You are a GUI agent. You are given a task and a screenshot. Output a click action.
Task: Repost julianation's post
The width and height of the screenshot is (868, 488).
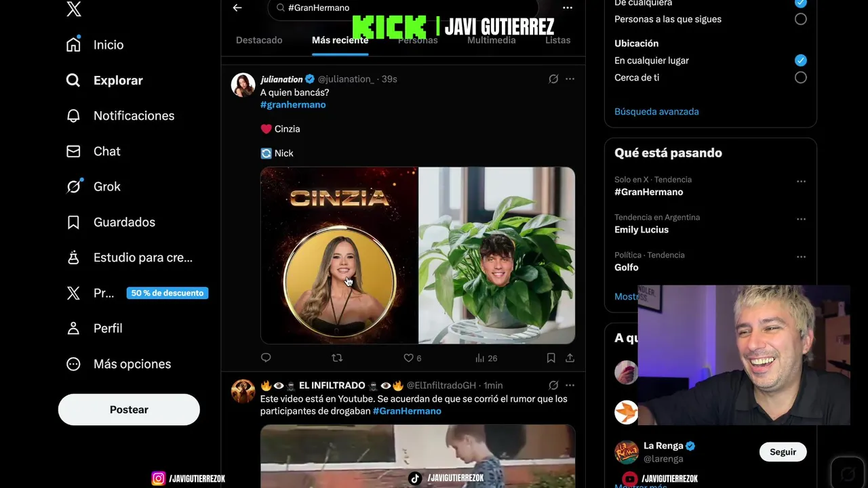337,358
